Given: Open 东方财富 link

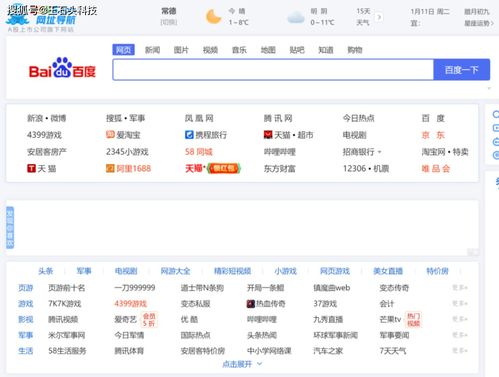Looking at the screenshot, I should (280, 168).
